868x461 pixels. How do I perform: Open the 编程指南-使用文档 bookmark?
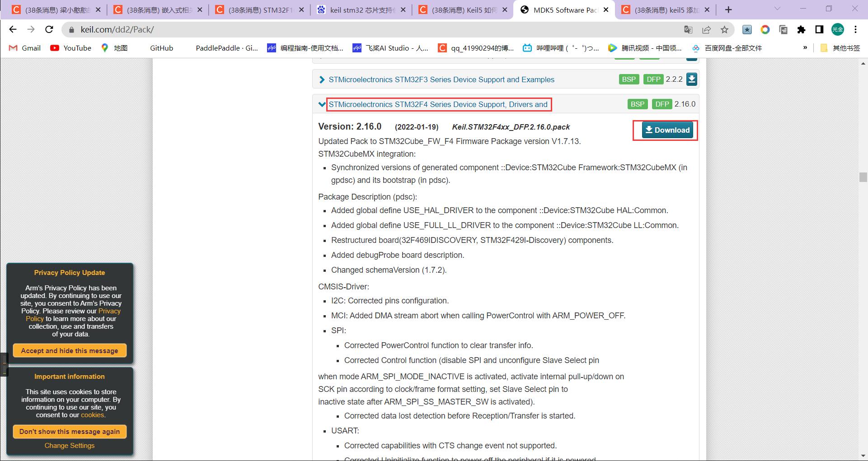tap(305, 48)
